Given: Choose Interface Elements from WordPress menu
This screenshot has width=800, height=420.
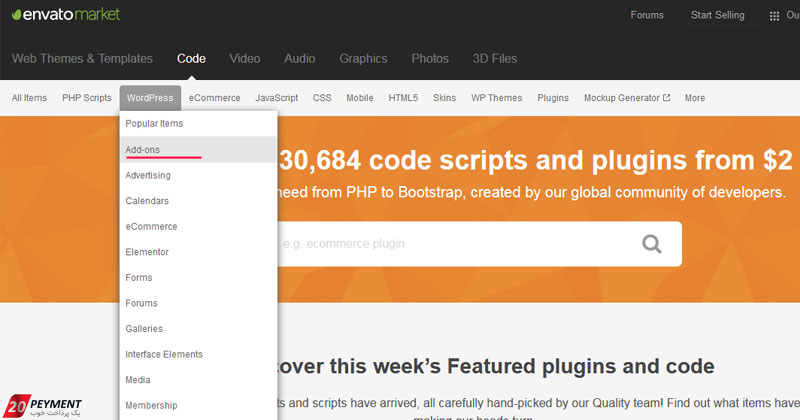Looking at the screenshot, I should coord(198,354).
